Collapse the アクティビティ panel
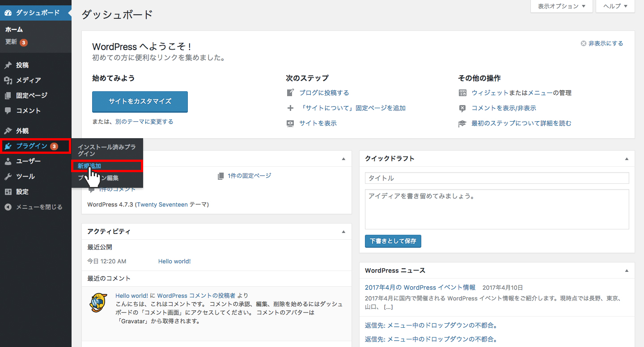The width and height of the screenshot is (644, 347). click(343, 232)
